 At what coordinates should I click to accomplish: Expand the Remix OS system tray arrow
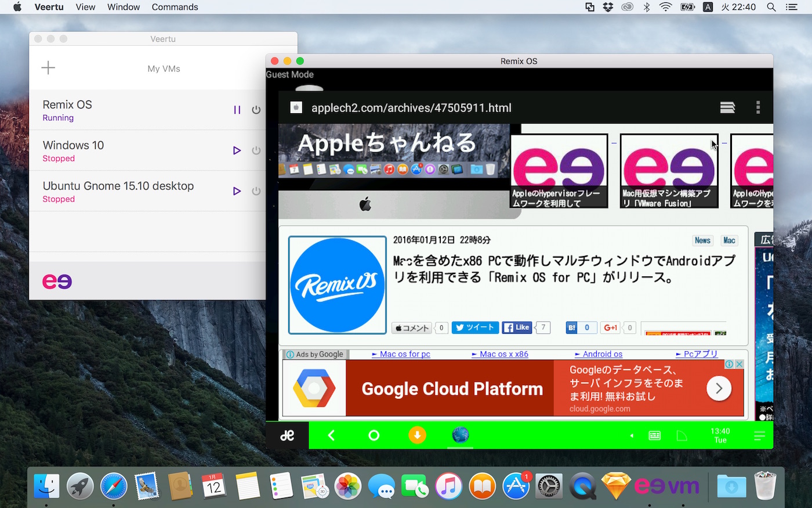(632, 435)
